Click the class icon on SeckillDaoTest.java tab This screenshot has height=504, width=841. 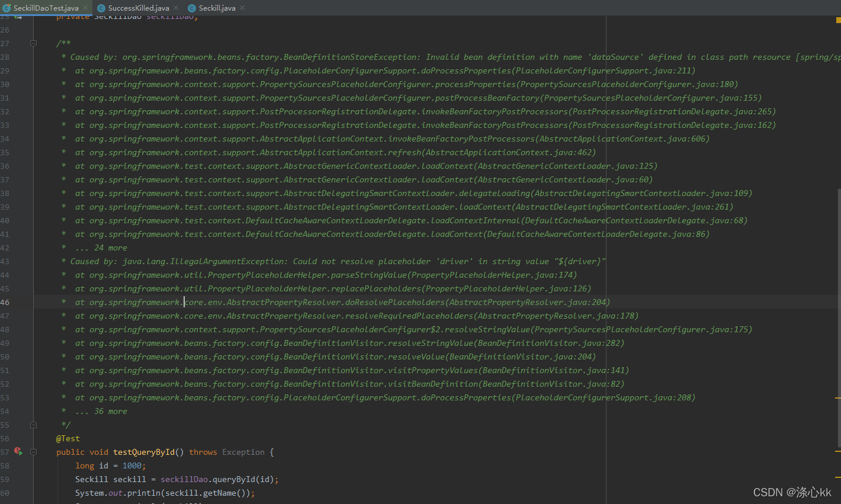click(x=7, y=8)
